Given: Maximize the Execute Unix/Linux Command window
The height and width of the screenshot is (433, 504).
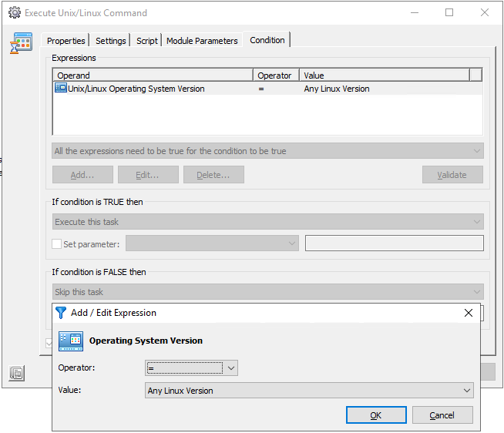Looking at the screenshot, I should pyautogui.click(x=449, y=12).
